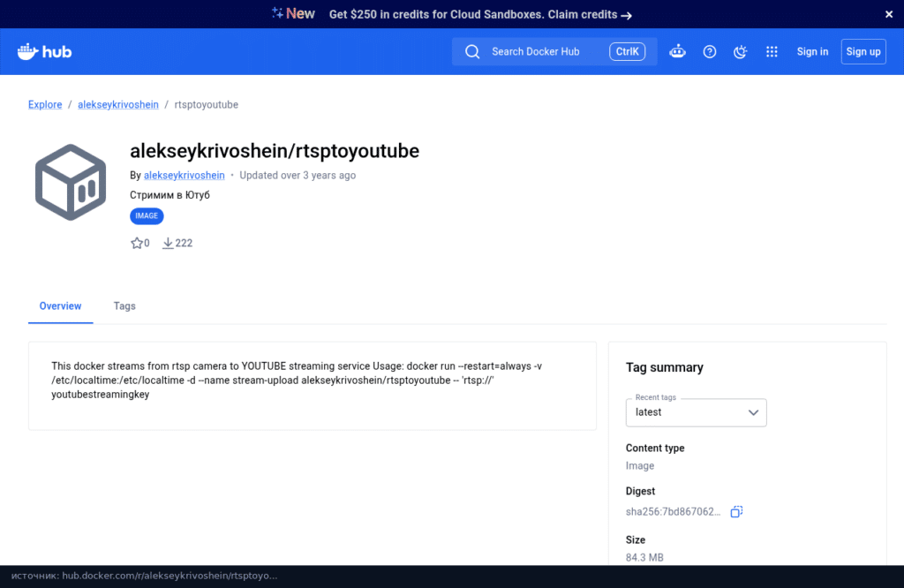Click the dropdown chevron beside latest
Viewport: 904px width, 588px height.
coord(753,413)
